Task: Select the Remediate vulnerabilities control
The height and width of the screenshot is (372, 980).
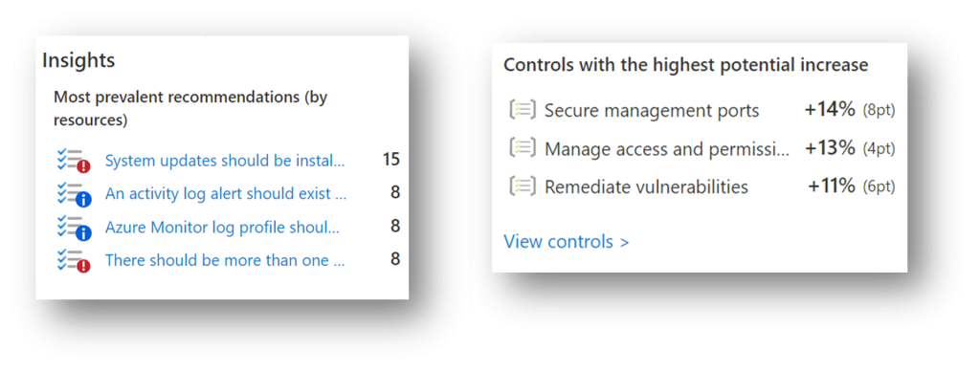Action: [646, 186]
